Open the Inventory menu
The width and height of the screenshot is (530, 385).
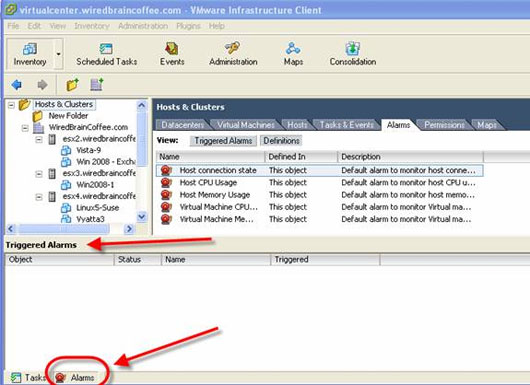tap(92, 26)
